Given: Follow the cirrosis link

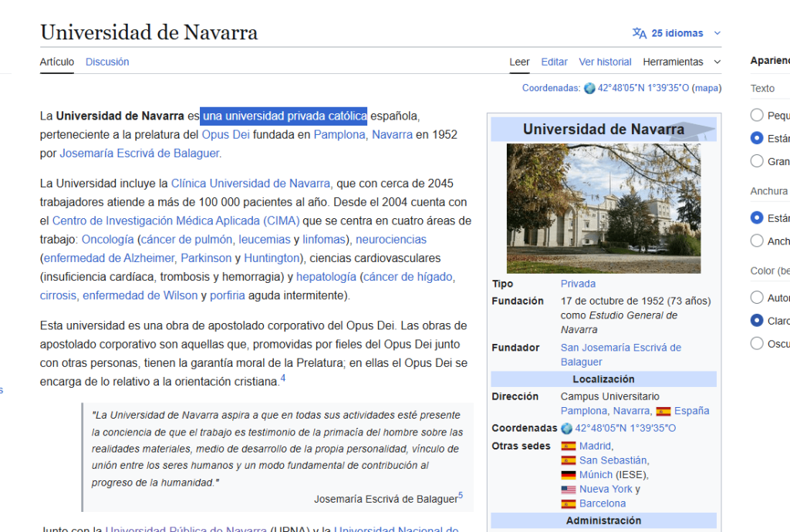Looking at the screenshot, I should pos(58,295).
